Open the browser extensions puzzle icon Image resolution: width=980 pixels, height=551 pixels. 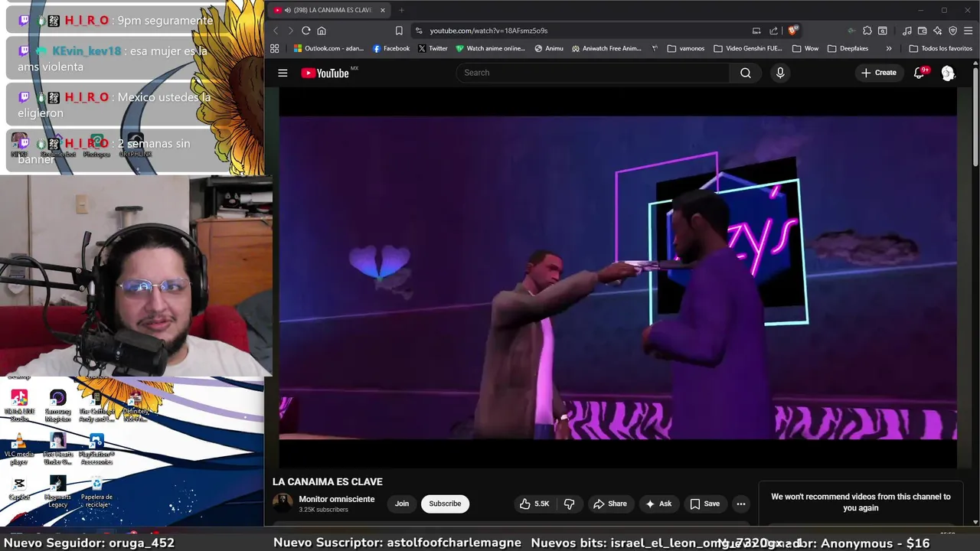tap(867, 31)
